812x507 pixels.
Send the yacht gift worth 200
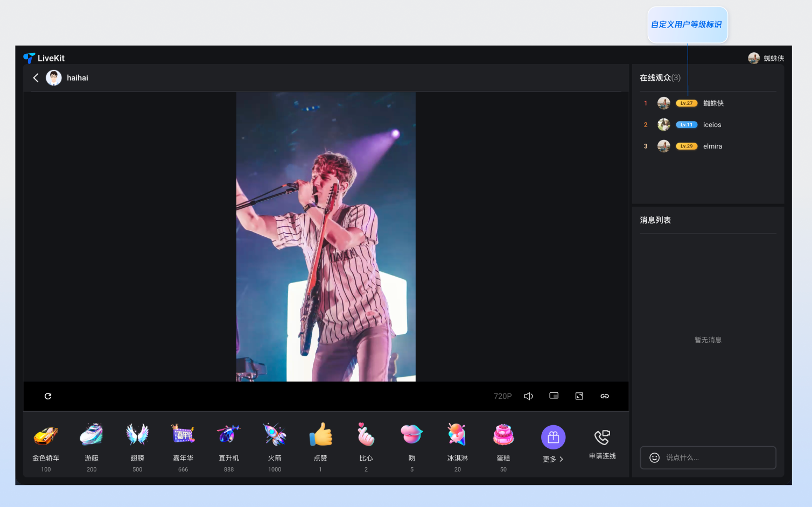(92, 435)
